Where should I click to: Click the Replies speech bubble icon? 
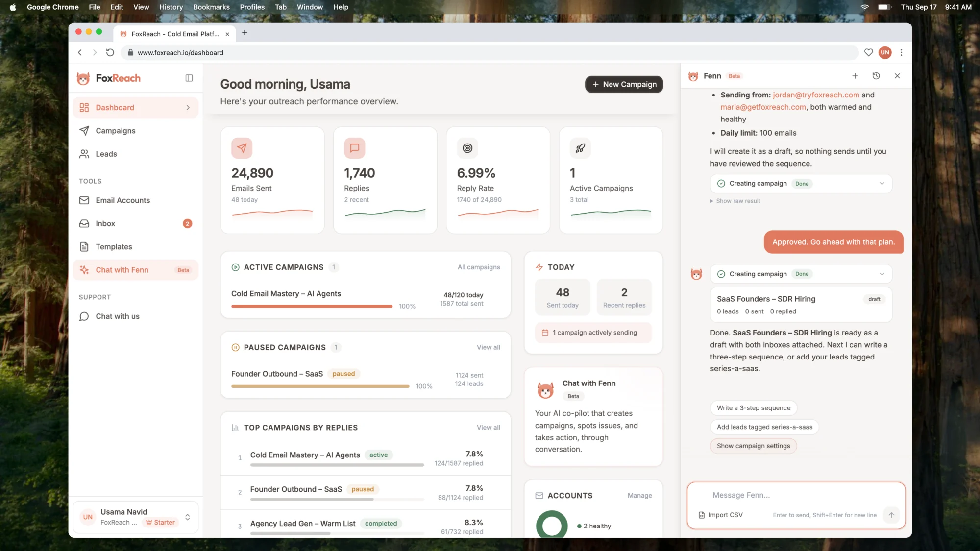point(355,148)
